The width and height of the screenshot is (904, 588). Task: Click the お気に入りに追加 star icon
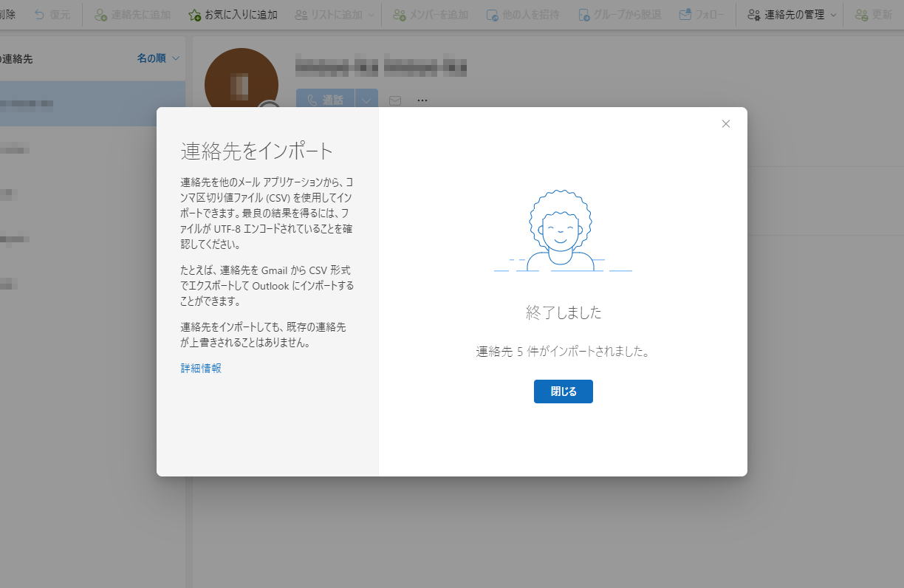tap(192, 13)
